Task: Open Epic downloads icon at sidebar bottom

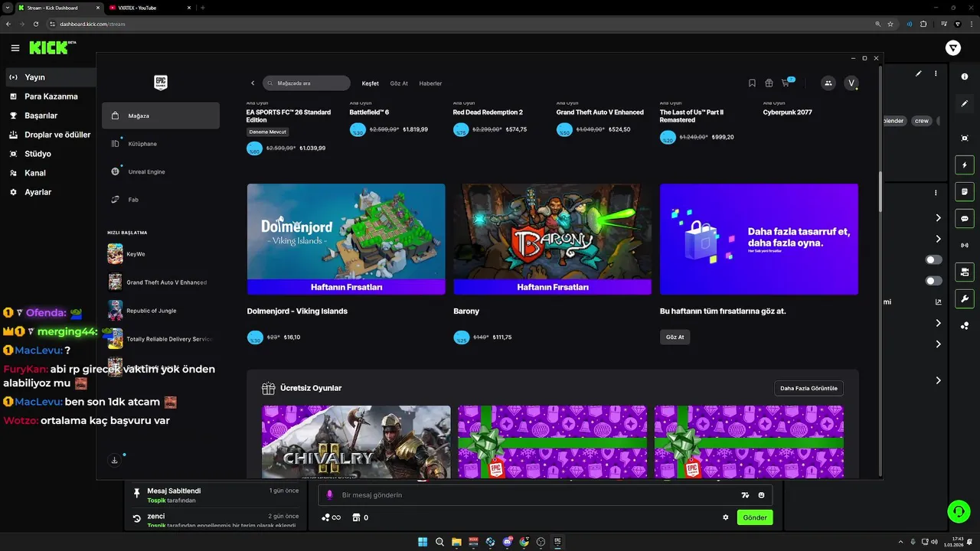Action: pyautogui.click(x=114, y=460)
